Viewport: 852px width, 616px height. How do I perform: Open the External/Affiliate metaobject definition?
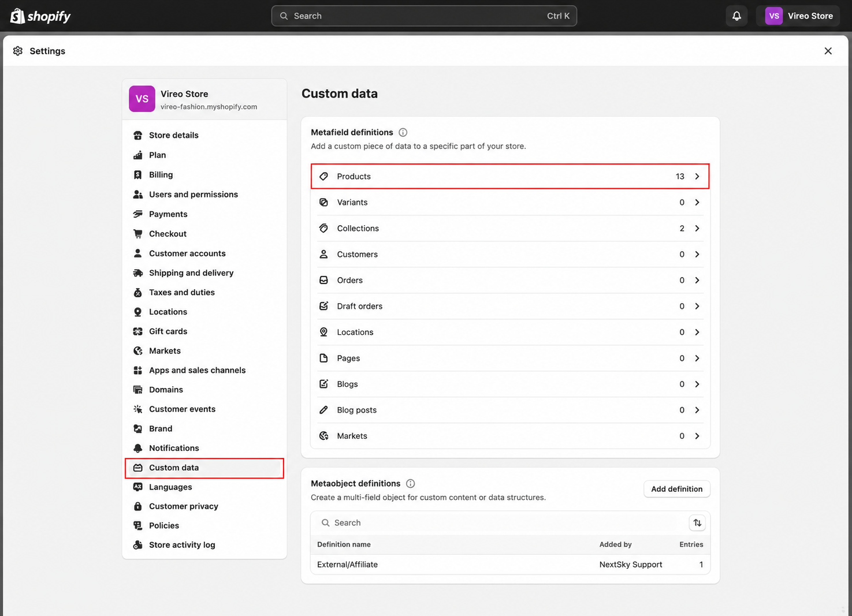tap(510, 565)
